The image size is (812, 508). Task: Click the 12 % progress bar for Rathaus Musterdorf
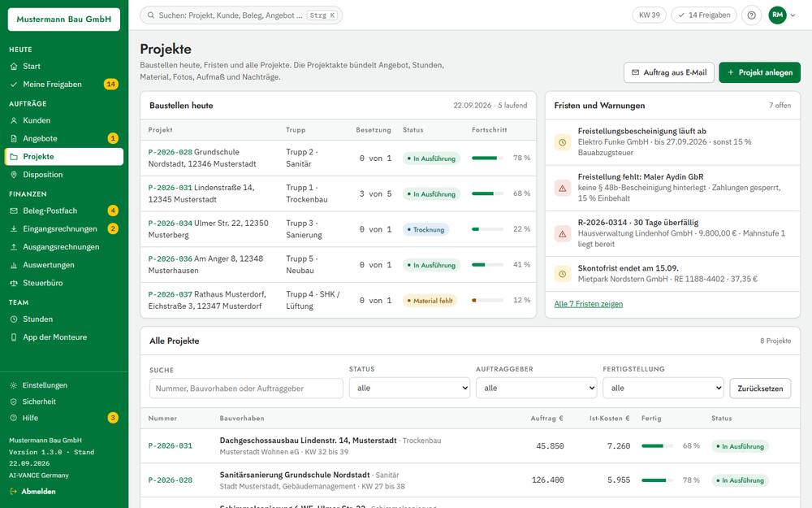tap(487, 300)
